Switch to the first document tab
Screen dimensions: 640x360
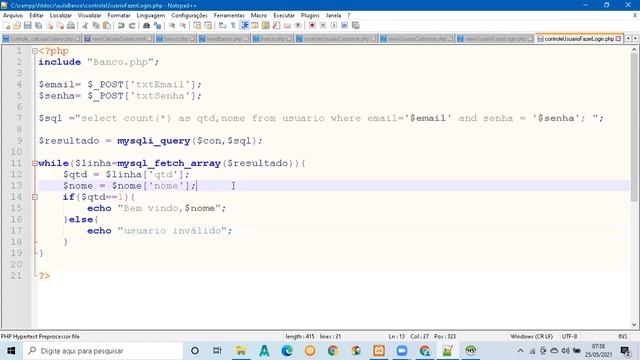click(x=41, y=39)
